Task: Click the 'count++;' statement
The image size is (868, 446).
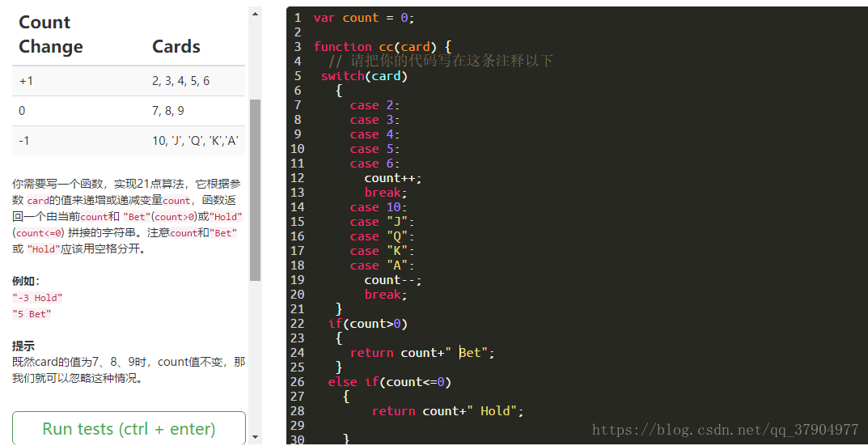Action: coord(393,178)
